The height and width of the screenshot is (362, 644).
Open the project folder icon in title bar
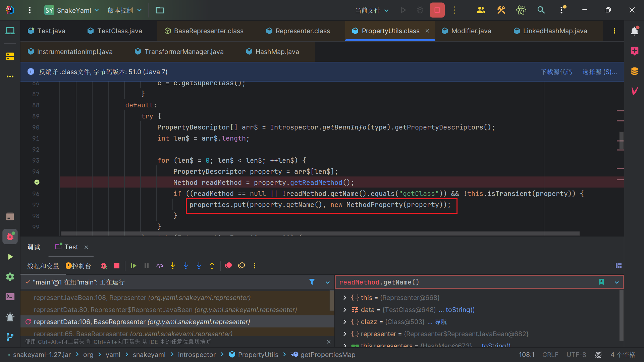pyautogui.click(x=160, y=10)
